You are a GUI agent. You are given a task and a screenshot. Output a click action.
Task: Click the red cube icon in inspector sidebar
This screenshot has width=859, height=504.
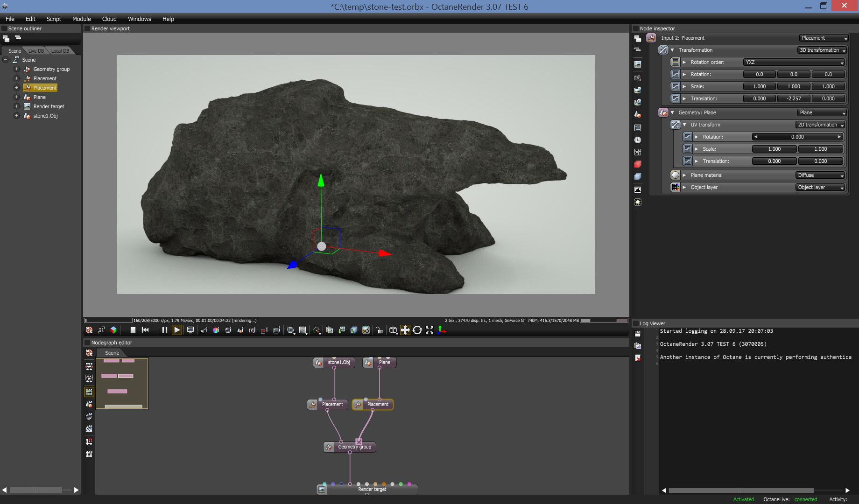pos(638,164)
